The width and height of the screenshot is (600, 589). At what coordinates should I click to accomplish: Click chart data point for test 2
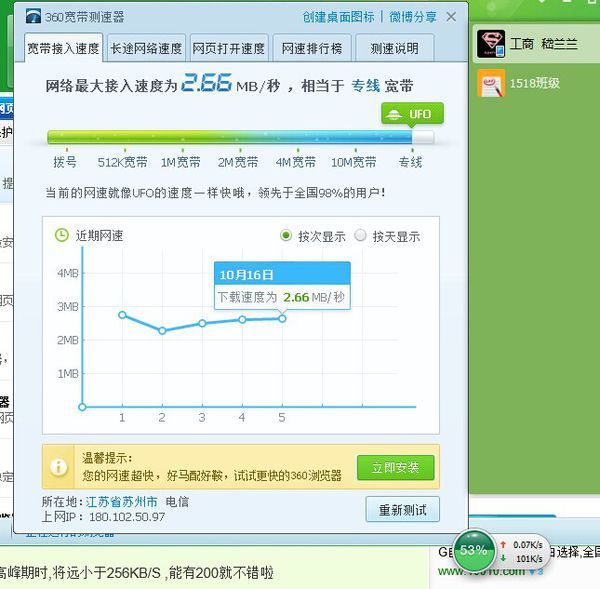[162, 330]
